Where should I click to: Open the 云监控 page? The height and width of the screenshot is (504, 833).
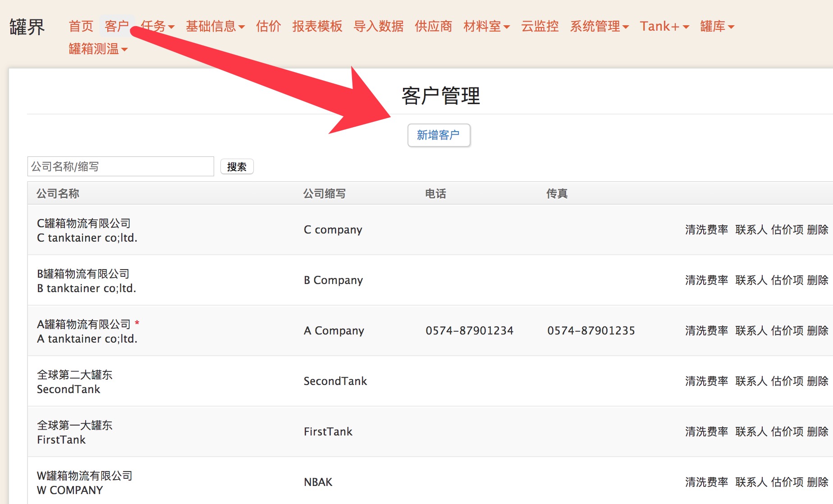point(540,27)
